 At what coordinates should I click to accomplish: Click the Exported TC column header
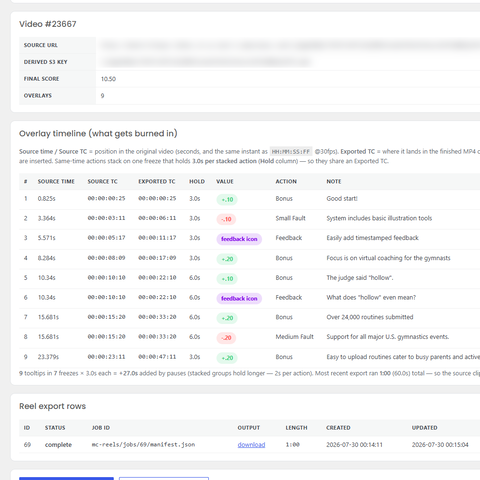point(157,181)
